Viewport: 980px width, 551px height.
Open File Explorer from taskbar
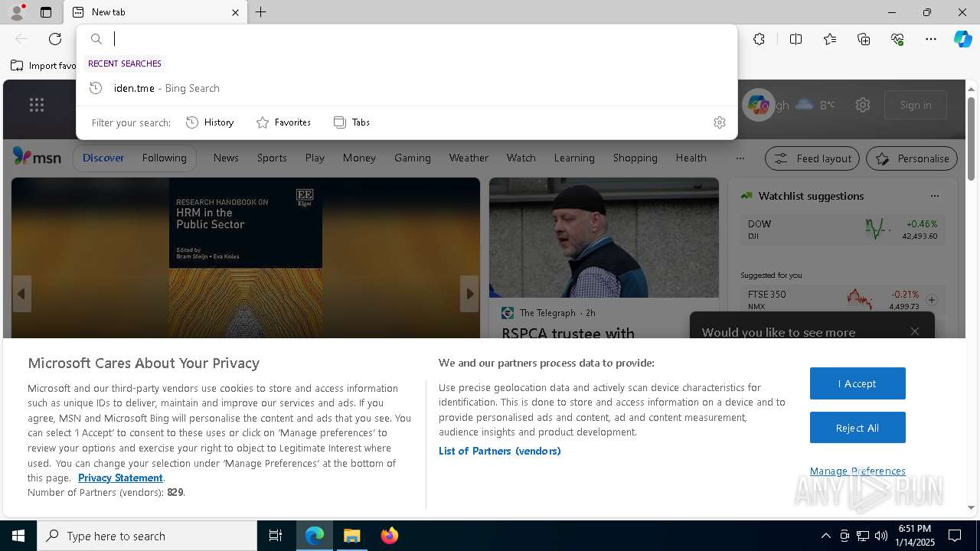(x=351, y=536)
